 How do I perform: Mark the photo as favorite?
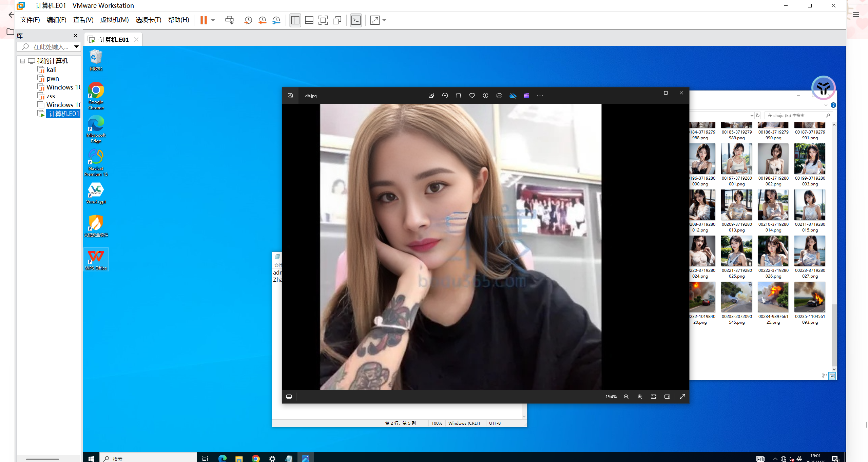(x=472, y=96)
